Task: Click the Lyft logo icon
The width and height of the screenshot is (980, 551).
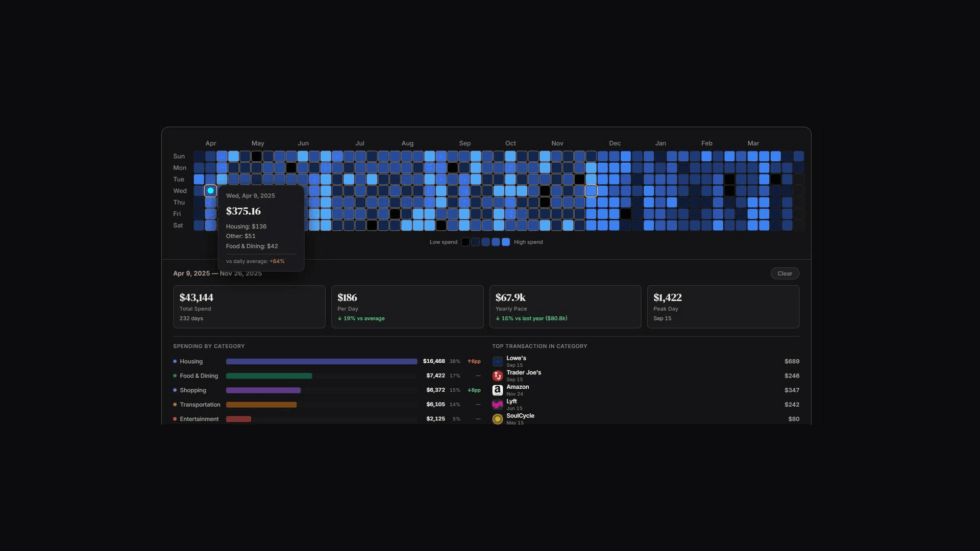Action: click(x=497, y=405)
